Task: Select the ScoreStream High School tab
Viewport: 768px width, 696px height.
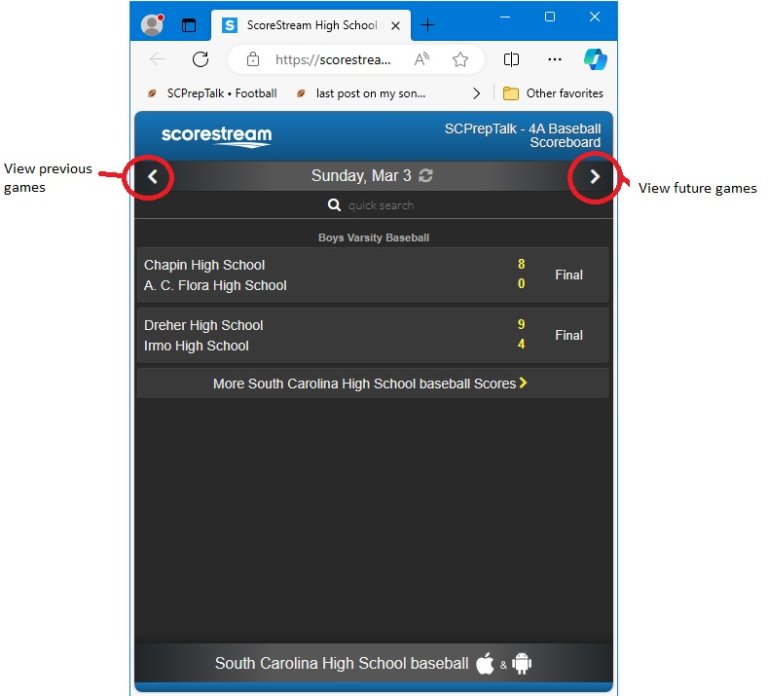Action: pyautogui.click(x=311, y=25)
